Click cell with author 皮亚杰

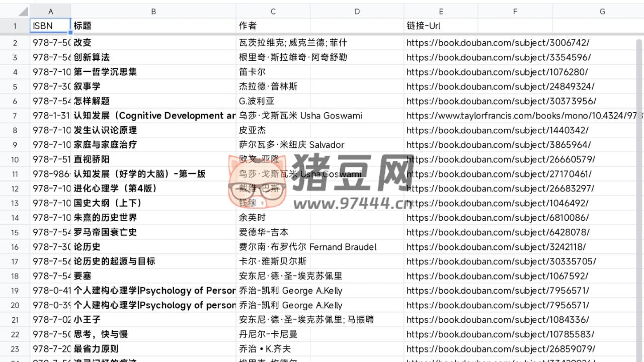[273, 130]
